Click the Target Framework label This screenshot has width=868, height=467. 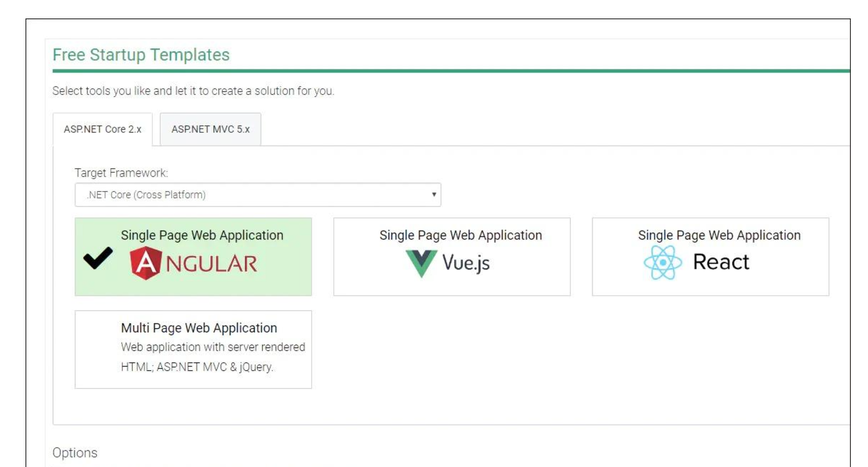pyautogui.click(x=121, y=173)
